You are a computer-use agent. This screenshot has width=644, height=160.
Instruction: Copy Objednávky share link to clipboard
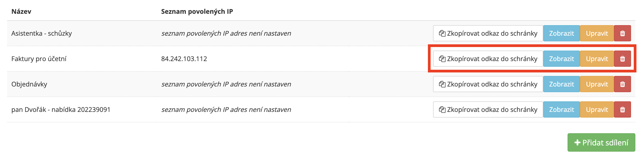[x=488, y=84]
